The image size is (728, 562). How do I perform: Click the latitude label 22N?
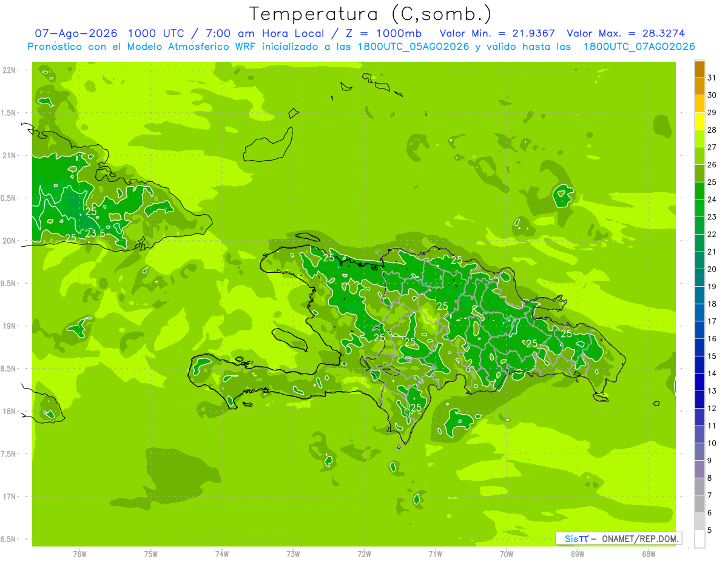[x=8, y=70]
